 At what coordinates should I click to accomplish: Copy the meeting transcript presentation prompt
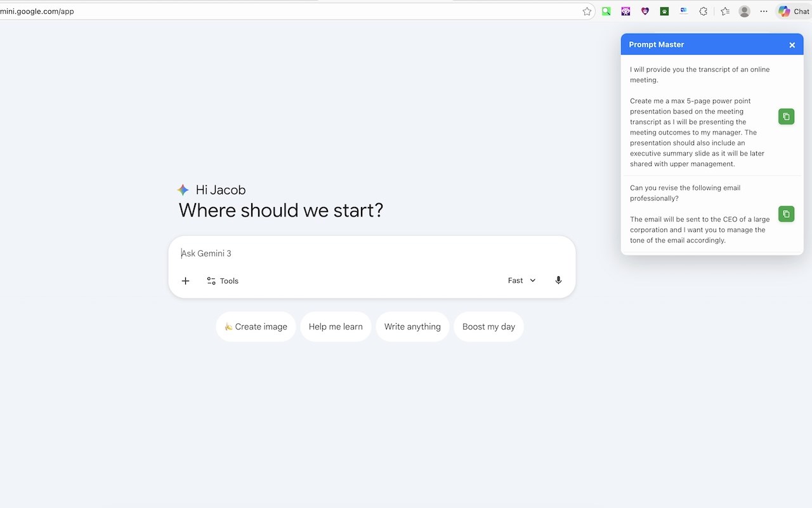click(x=786, y=117)
